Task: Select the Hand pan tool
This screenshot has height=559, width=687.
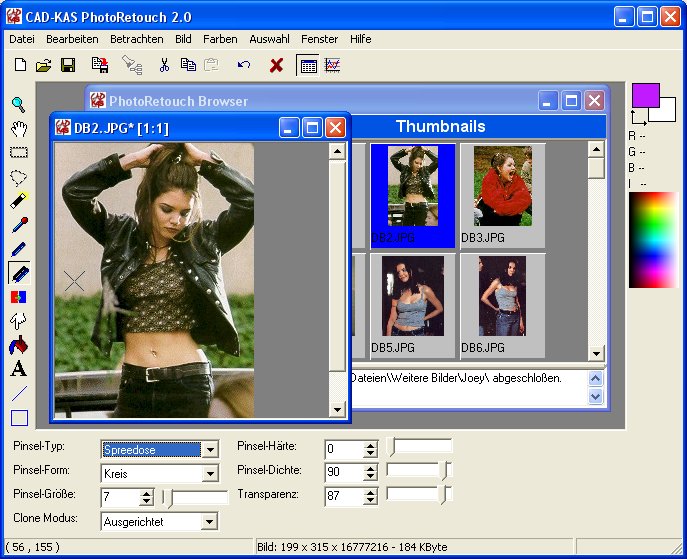Action: pyautogui.click(x=18, y=128)
